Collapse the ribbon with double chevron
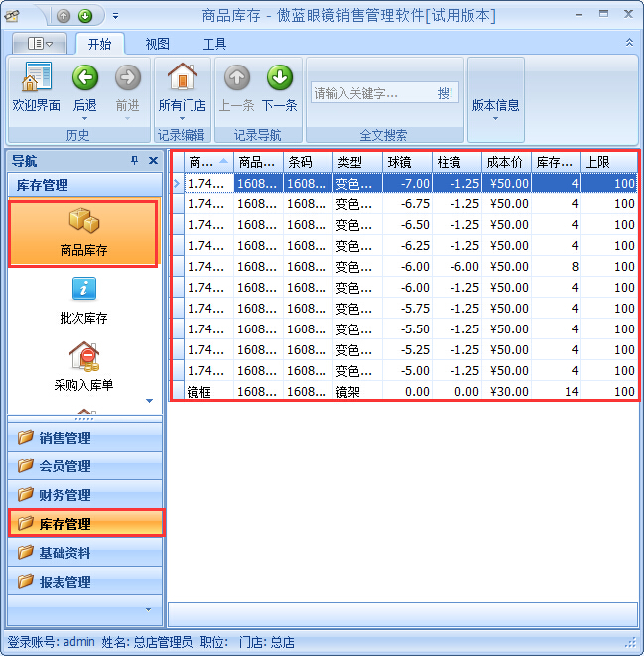 pos(629,43)
